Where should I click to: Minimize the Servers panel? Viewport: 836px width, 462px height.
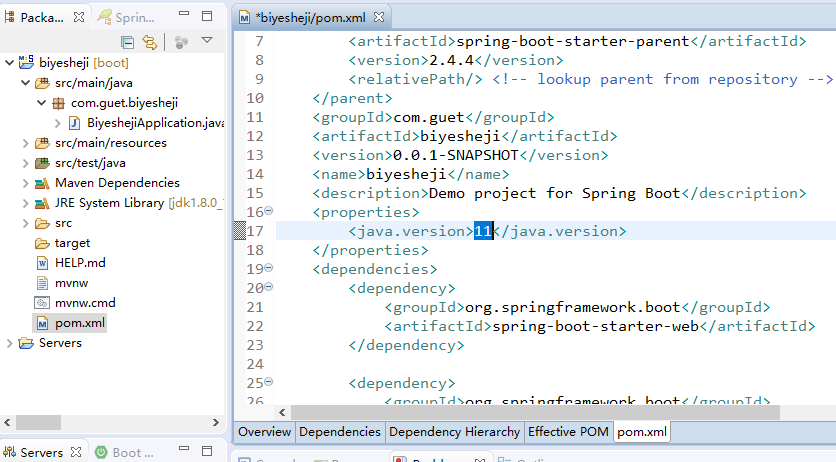click(x=184, y=449)
